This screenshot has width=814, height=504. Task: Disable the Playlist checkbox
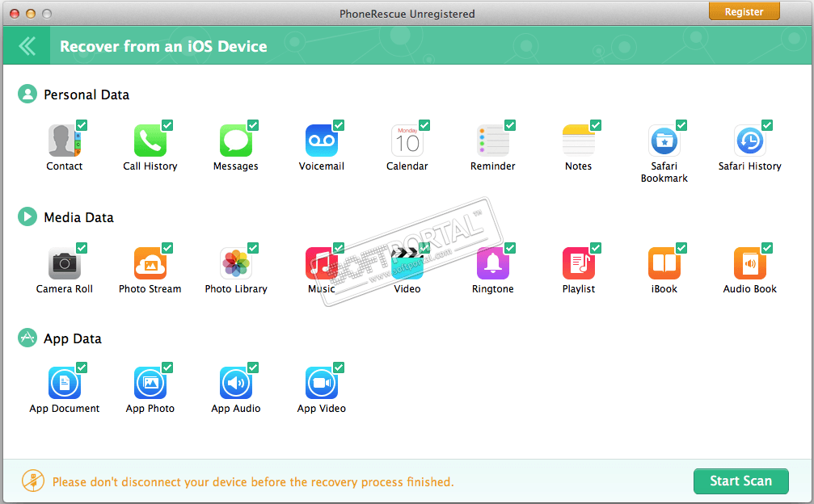click(x=596, y=248)
